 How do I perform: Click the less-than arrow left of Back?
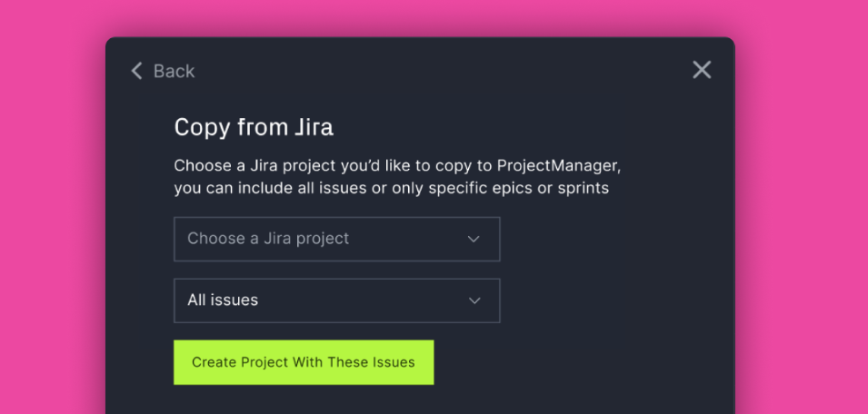click(x=136, y=71)
